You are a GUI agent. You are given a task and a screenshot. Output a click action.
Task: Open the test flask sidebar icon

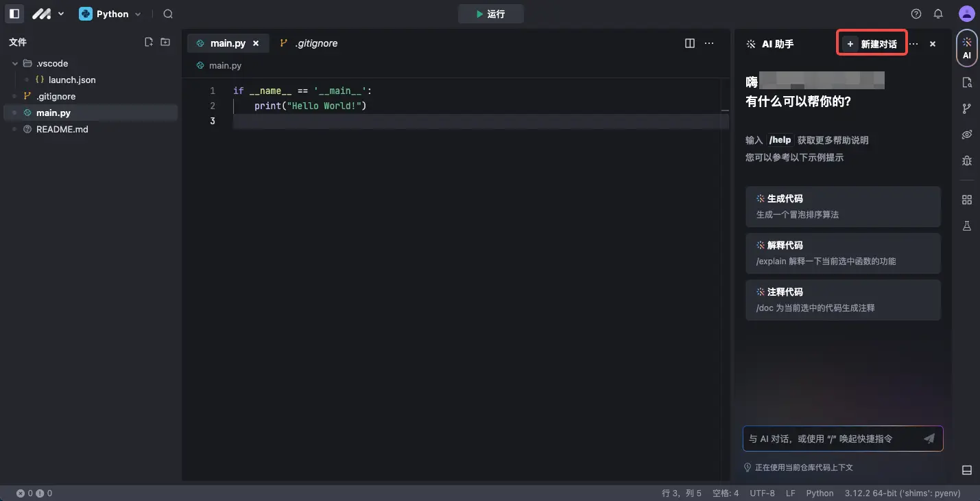967,226
